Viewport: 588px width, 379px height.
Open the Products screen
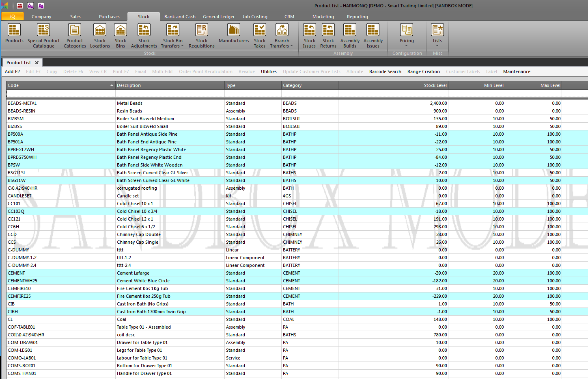(14, 35)
